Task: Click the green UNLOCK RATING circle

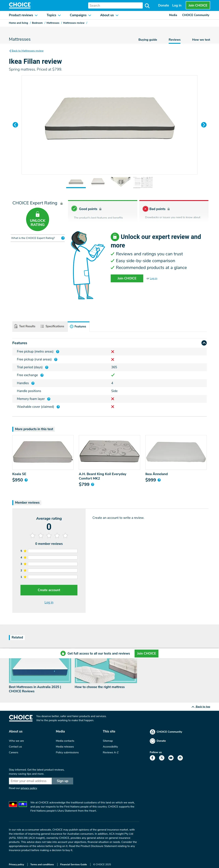Action: pyautogui.click(x=37, y=220)
